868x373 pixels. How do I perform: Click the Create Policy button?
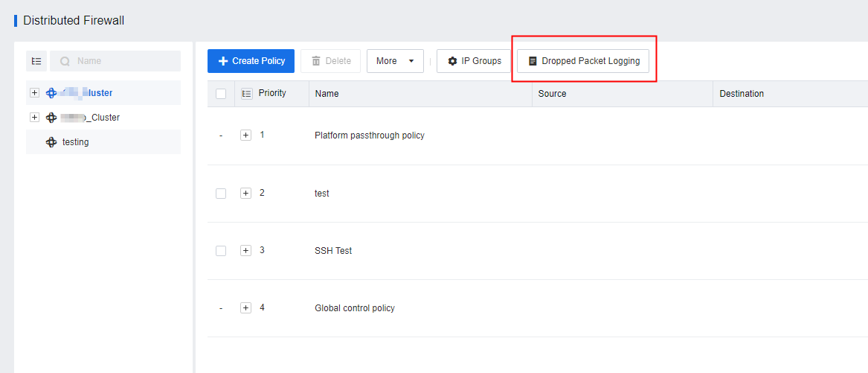(x=251, y=61)
